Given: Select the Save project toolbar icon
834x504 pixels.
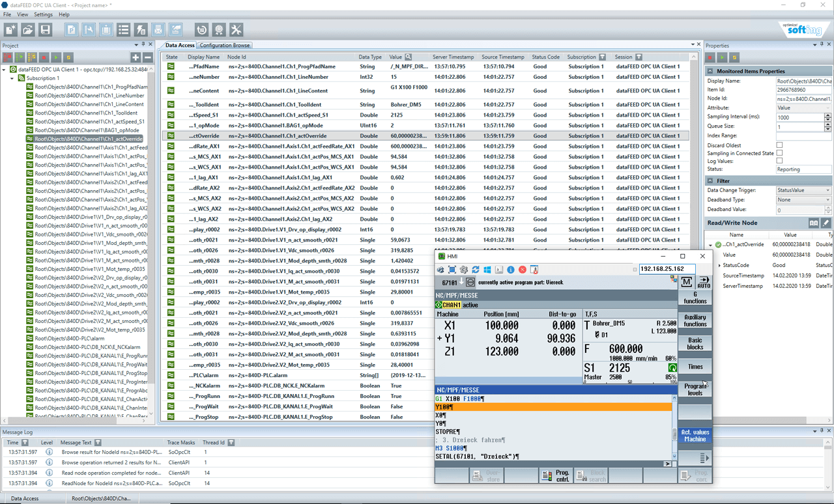Looking at the screenshot, I should tap(46, 29).
